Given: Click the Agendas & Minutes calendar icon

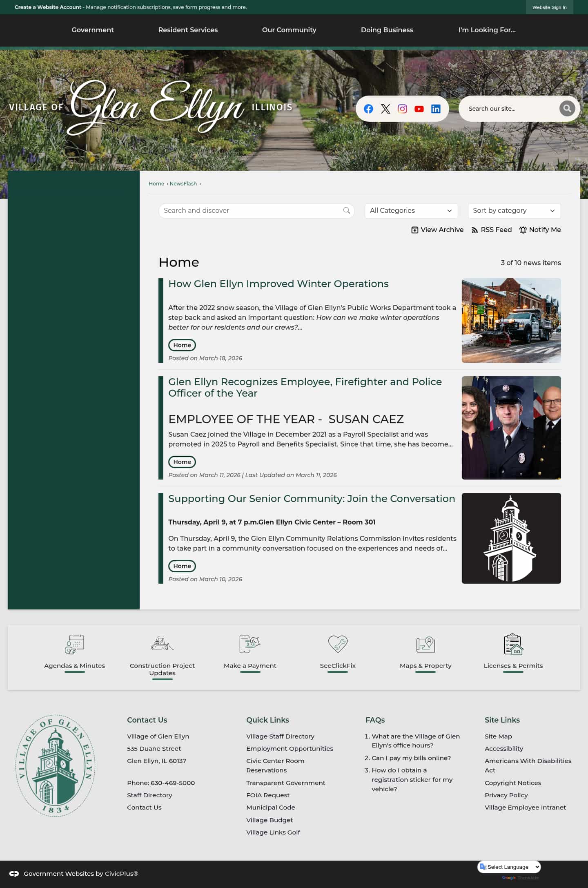Looking at the screenshot, I should [74, 644].
